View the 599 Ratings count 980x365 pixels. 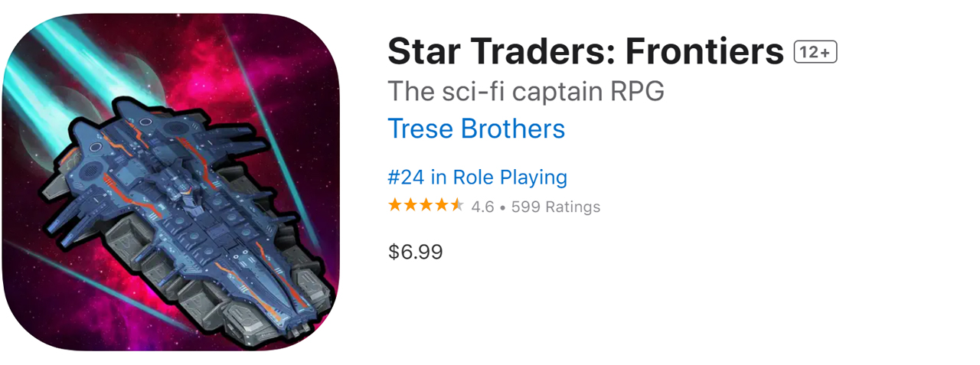coord(556,207)
